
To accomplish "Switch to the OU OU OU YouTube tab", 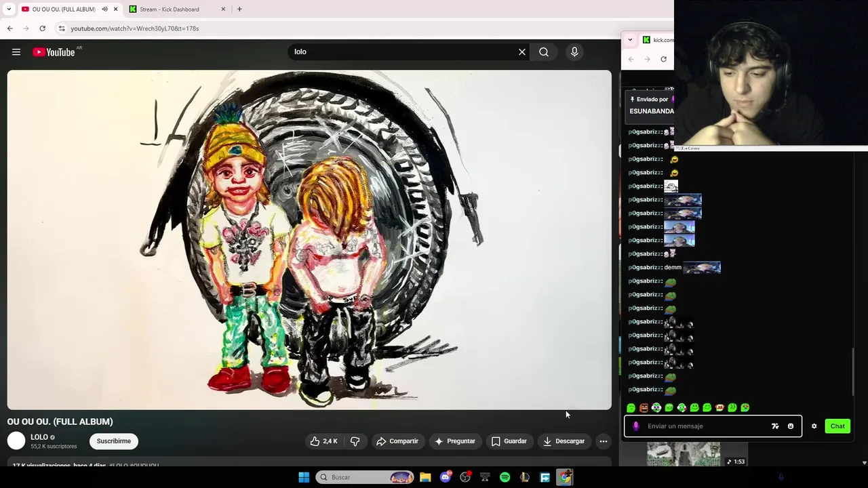I will (62, 9).
